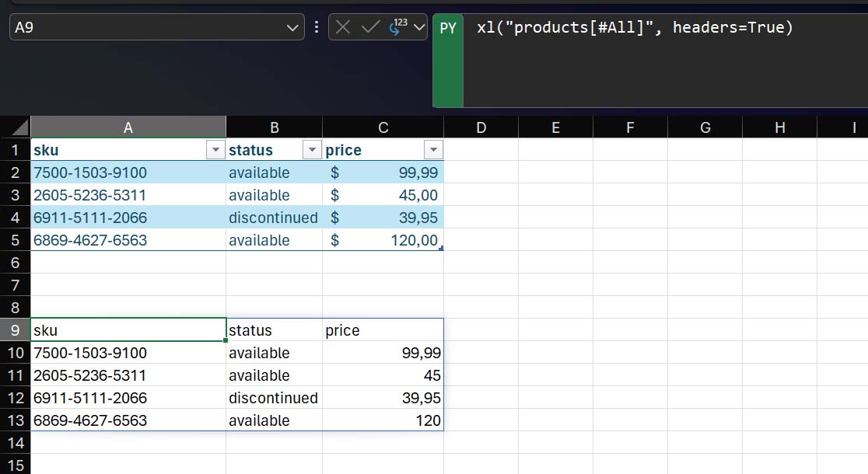Select the price cell showing 120,00
Screen dimensions: 868x474
(383, 240)
